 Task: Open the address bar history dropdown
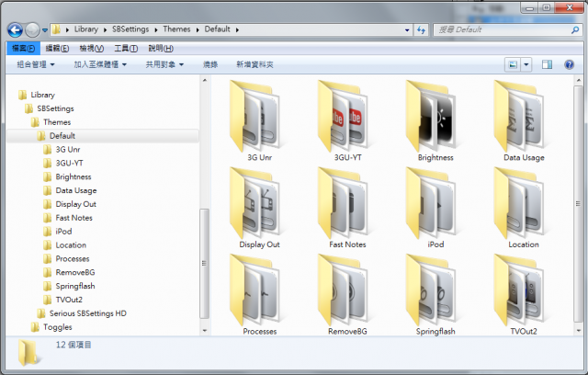pyautogui.click(x=407, y=30)
